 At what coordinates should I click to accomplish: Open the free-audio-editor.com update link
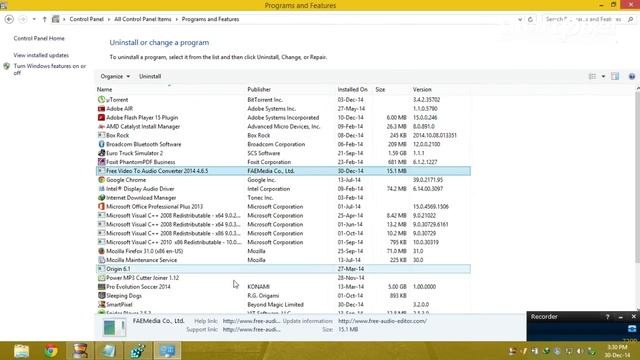point(382,321)
